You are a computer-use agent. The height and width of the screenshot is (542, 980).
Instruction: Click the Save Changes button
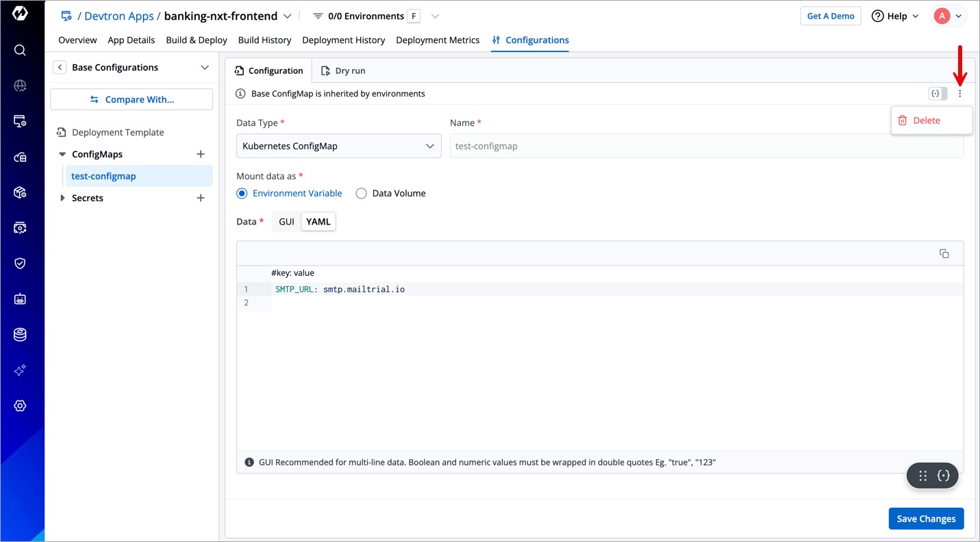tap(926, 519)
